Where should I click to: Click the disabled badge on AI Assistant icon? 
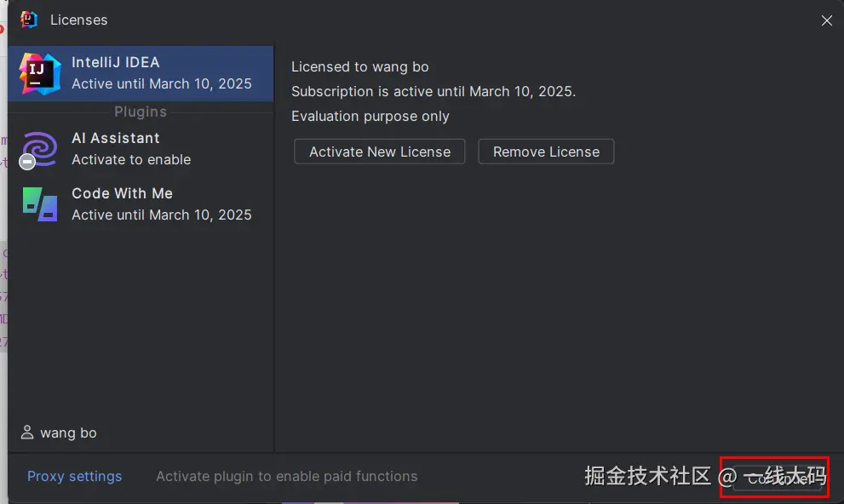28,162
